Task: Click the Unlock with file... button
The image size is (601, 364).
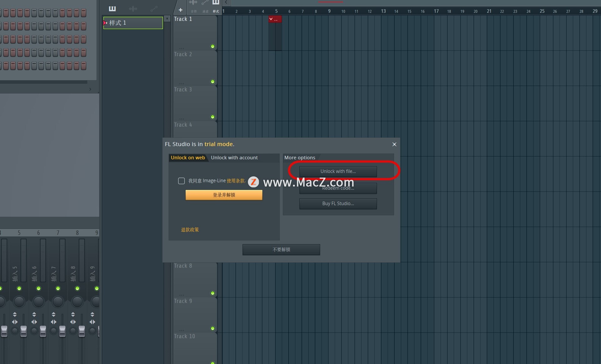Action: (338, 171)
